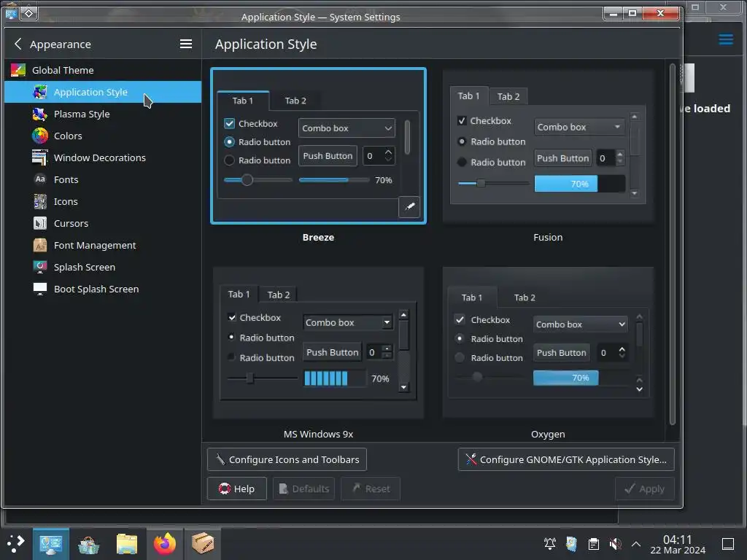The height and width of the screenshot is (560, 747).
Task: Select Tab 1 in Fusion preview
Action: pyautogui.click(x=469, y=96)
